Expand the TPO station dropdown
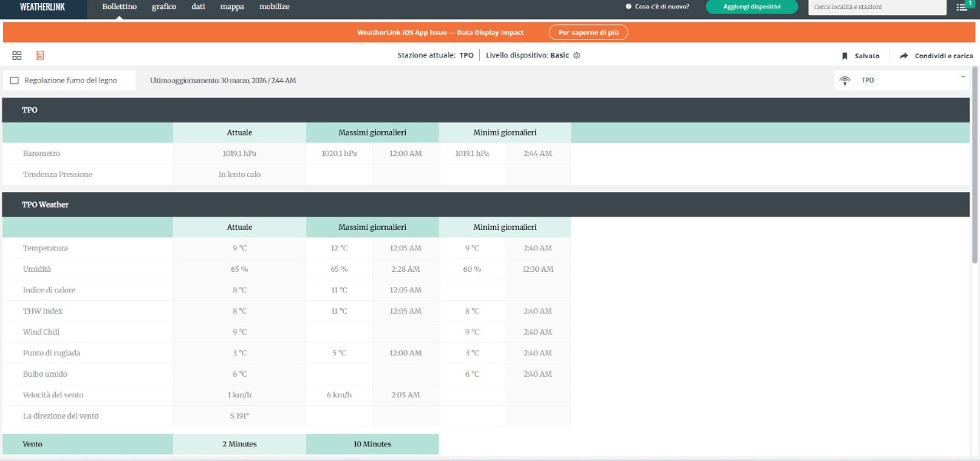 click(962, 77)
